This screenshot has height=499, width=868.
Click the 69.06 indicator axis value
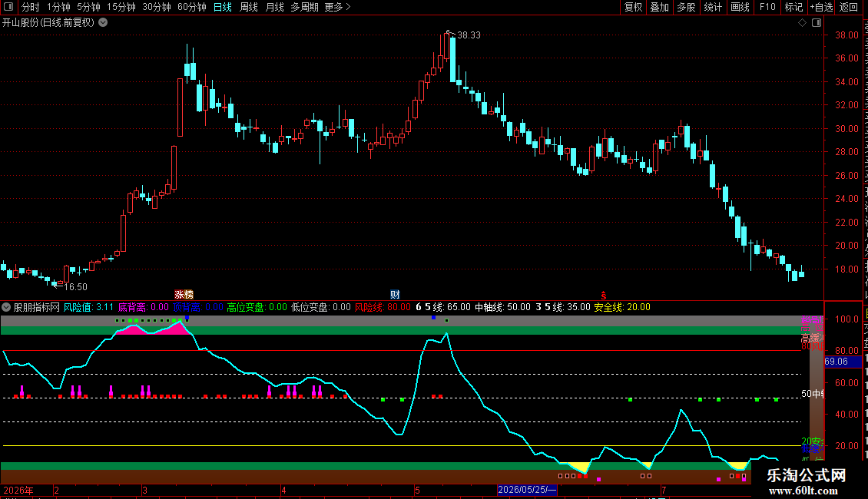coord(837,362)
